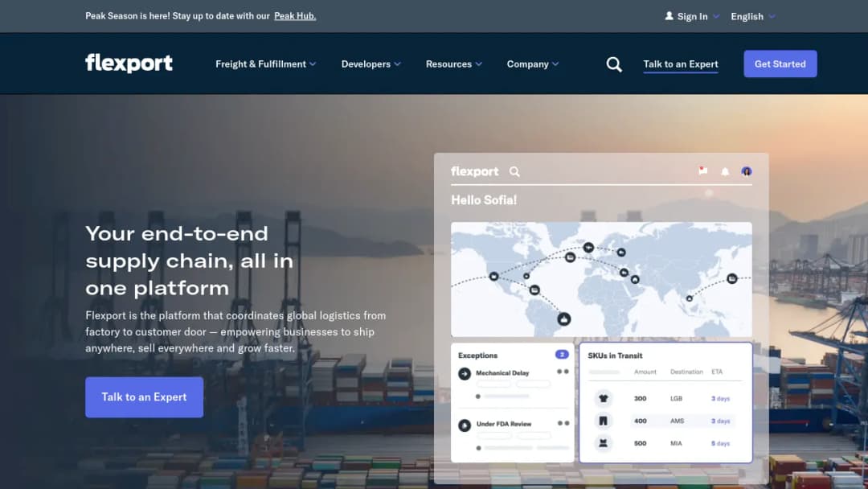Click the search icon in the dashboard mockup
The height and width of the screenshot is (489, 868).
tap(515, 171)
